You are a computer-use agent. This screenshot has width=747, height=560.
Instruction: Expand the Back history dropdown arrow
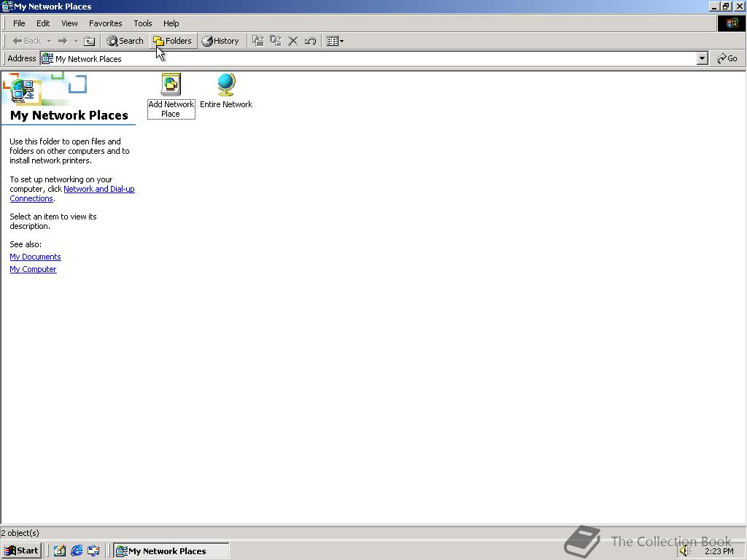click(49, 41)
